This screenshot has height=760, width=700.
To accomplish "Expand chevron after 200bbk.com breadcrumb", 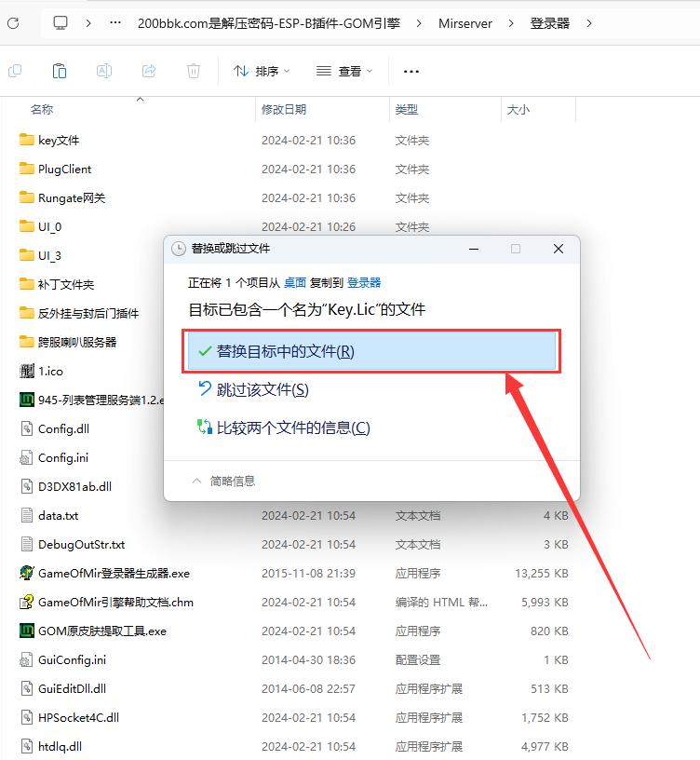I will coord(419,23).
